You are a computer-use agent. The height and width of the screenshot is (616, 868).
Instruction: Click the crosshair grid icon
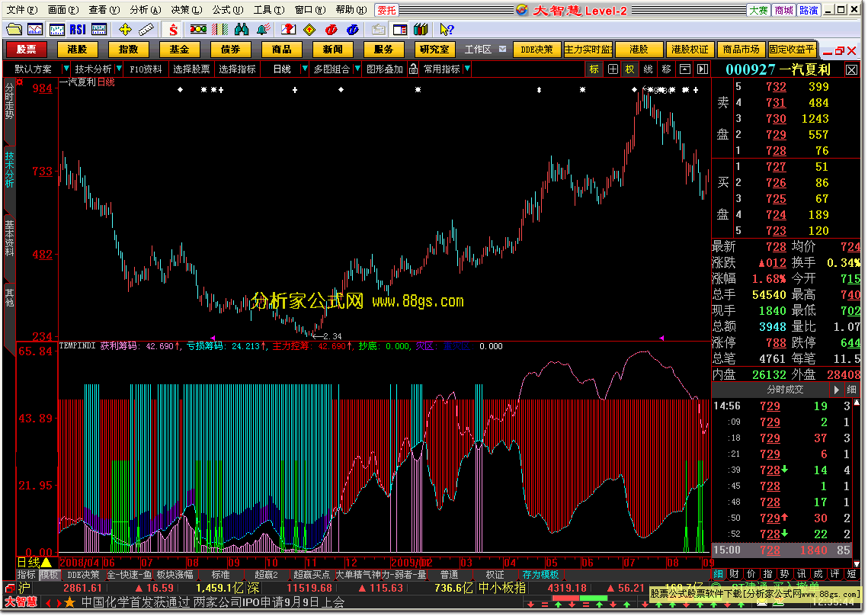click(x=612, y=69)
